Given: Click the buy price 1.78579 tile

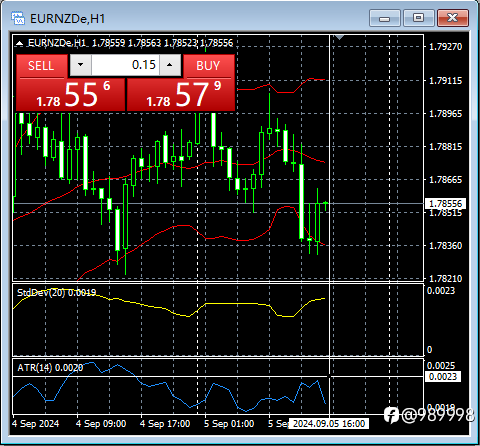Looking at the screenshot, I should [x=181, y=95].
